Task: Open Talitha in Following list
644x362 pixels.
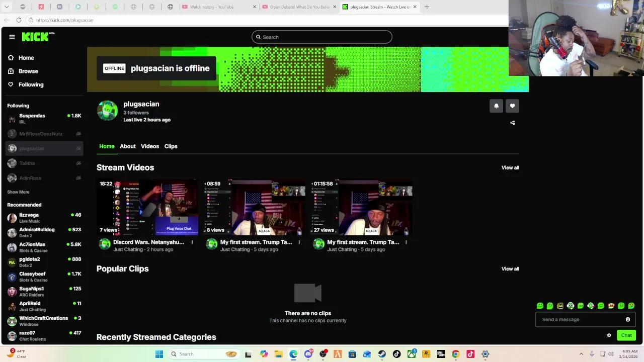Action: coord(44,163)
